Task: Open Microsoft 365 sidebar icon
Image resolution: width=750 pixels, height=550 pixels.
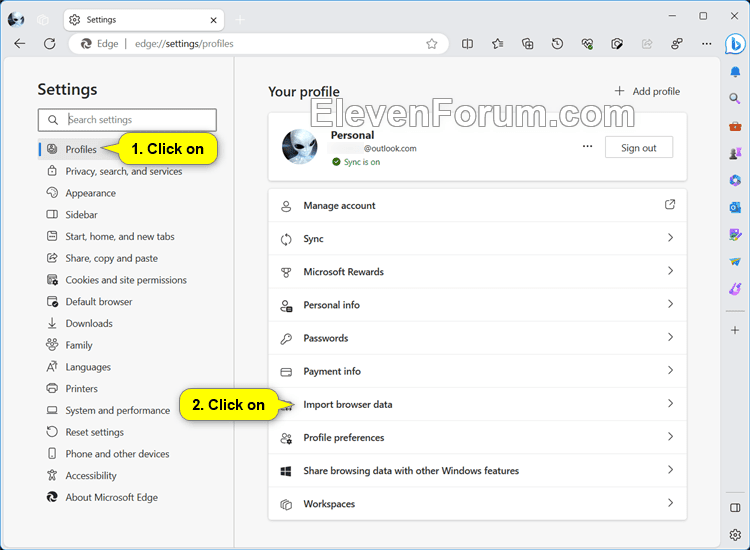Action: pyautogui.click(x=735, y=180)
